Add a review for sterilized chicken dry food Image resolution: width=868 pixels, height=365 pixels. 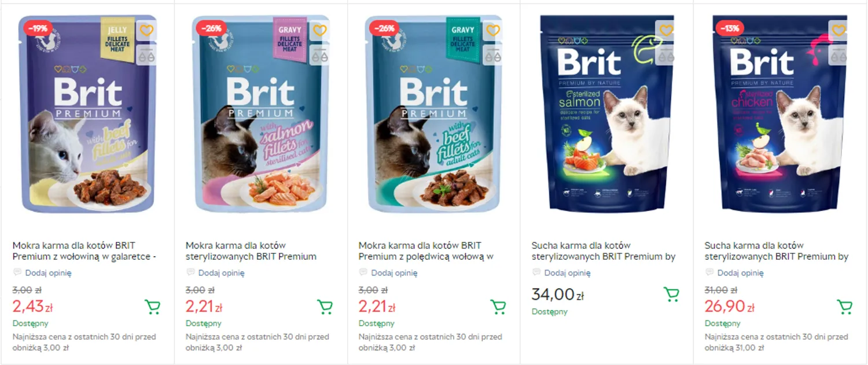click(x=740, y=273)
